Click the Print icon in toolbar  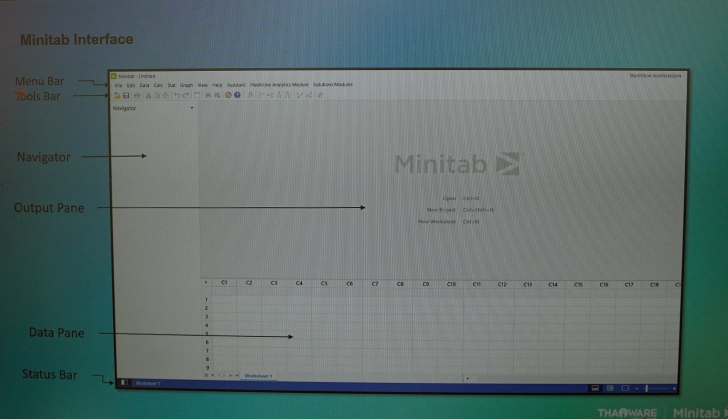pos(137,95)
